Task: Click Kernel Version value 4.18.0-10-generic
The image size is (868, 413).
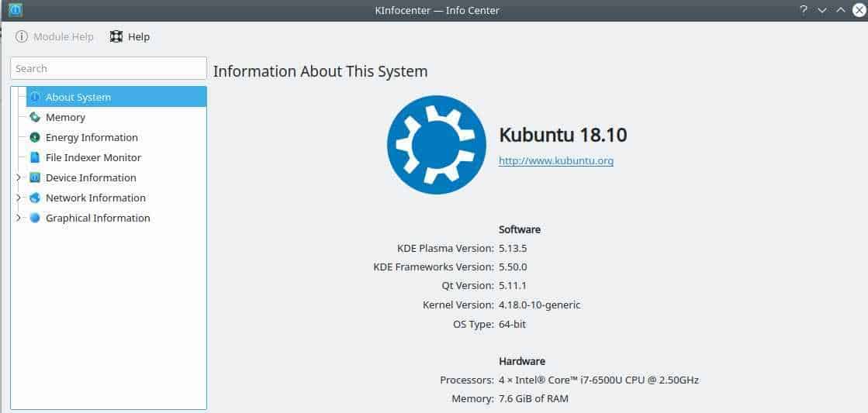Action: coord(540,305)
